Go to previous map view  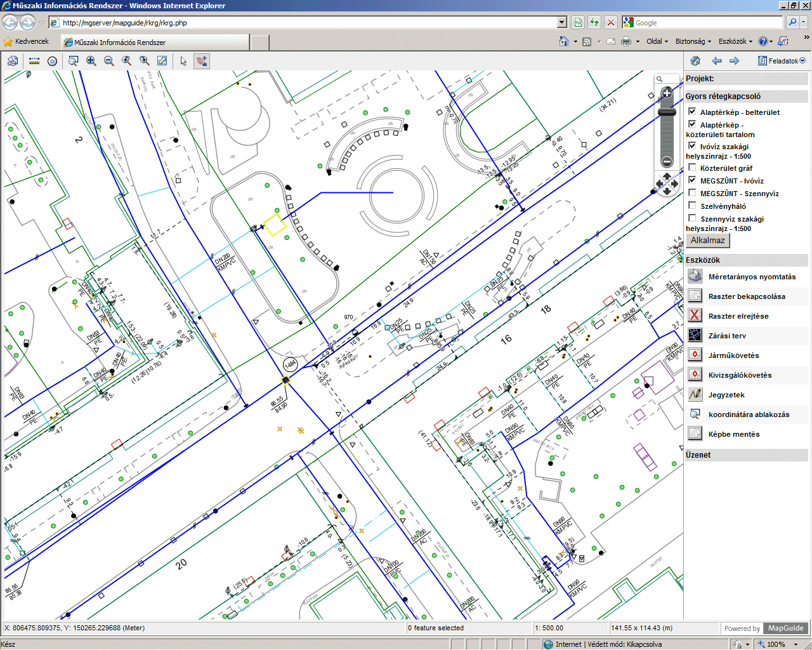coord(127,61)
